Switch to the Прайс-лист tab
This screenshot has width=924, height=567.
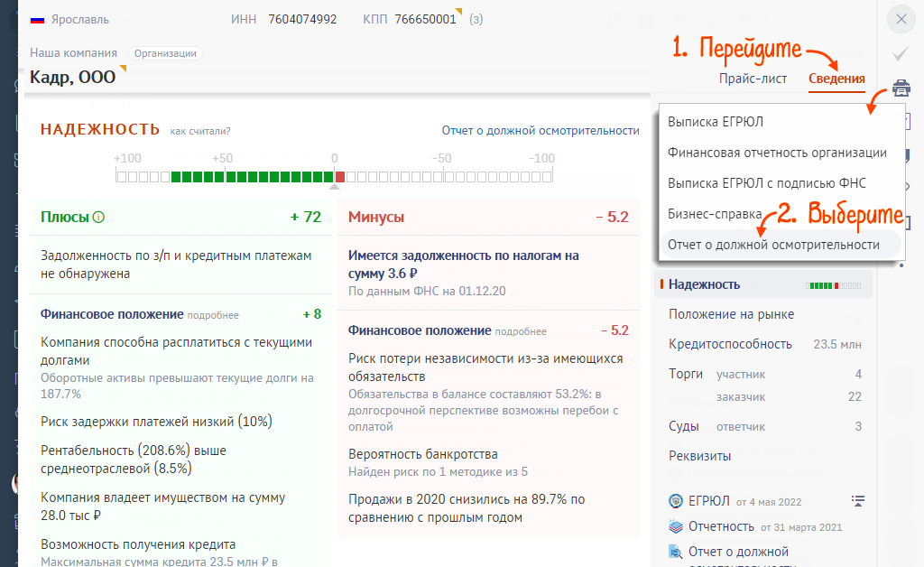(753, 79)
